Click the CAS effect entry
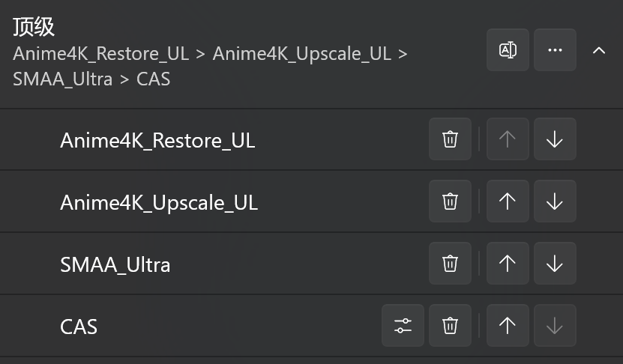This screenshot has height=364, width=623. pos(79,327)
